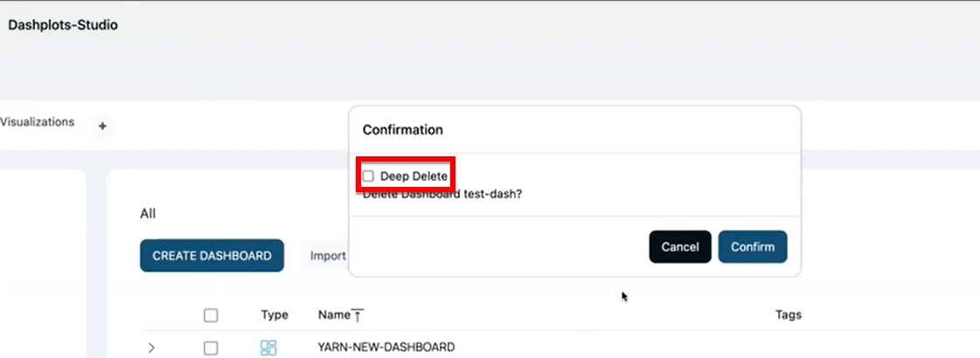
Task: Click the sort arrow next to Name
Action: tap(357, 315)
